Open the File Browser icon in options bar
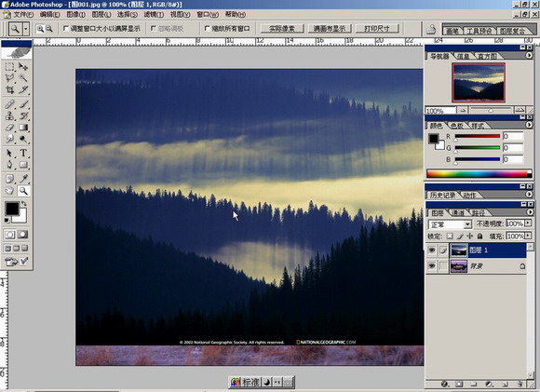 click(431, 30)
